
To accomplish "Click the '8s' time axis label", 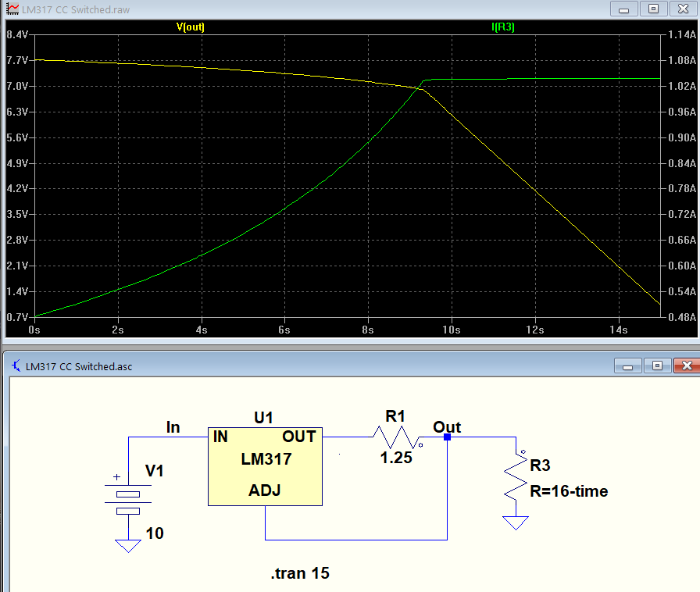I will coord(368,330).
